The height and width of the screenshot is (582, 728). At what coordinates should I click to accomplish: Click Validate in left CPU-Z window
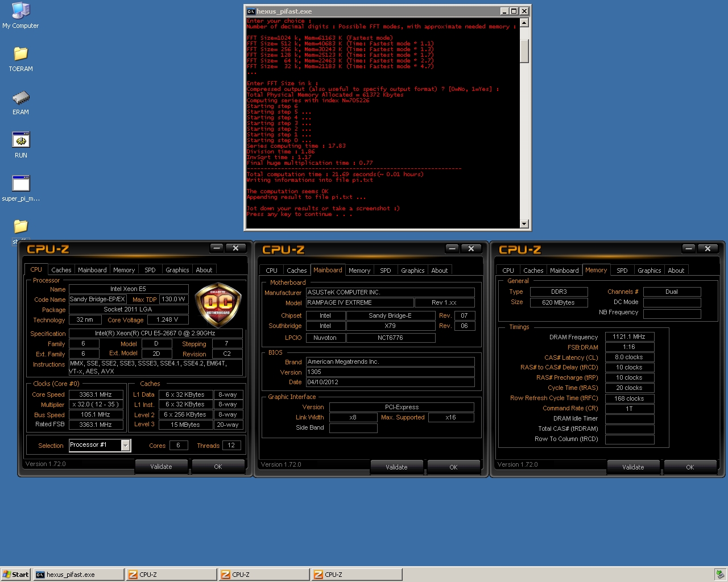(x=161, y=467)
